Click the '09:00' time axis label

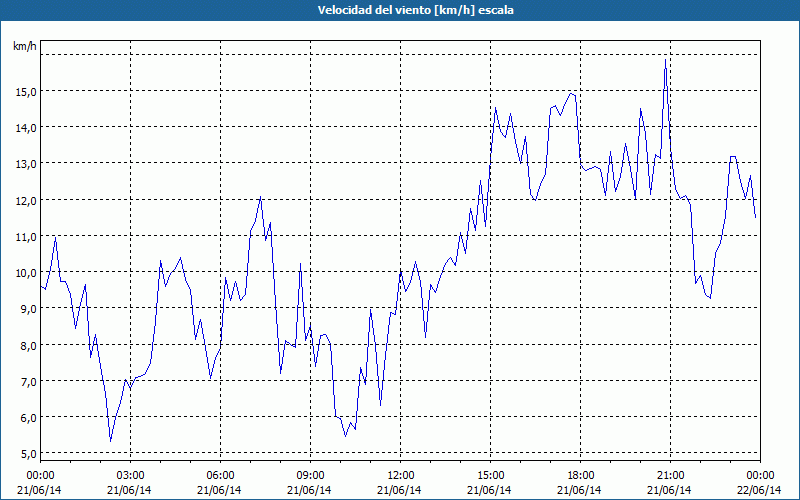[x=310, y=476]
